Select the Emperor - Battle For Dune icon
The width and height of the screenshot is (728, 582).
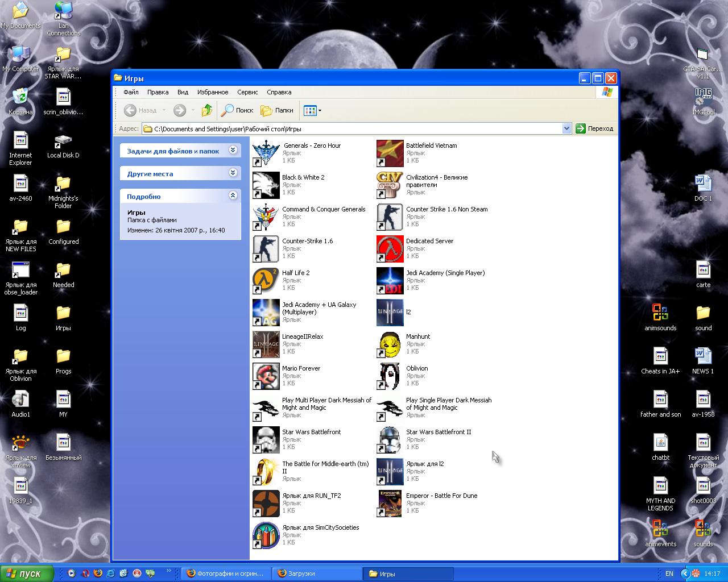[x=390, y=504]
